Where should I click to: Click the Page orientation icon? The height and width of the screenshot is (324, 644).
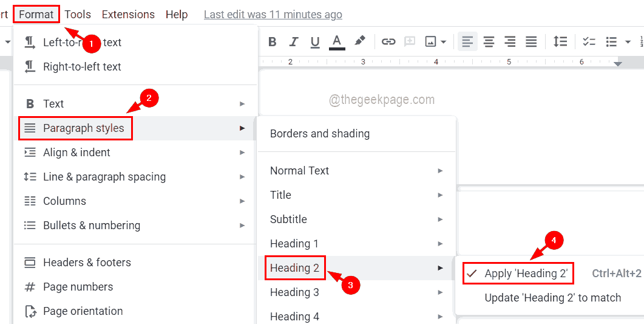pyautogui.click(x=30, y=311)
